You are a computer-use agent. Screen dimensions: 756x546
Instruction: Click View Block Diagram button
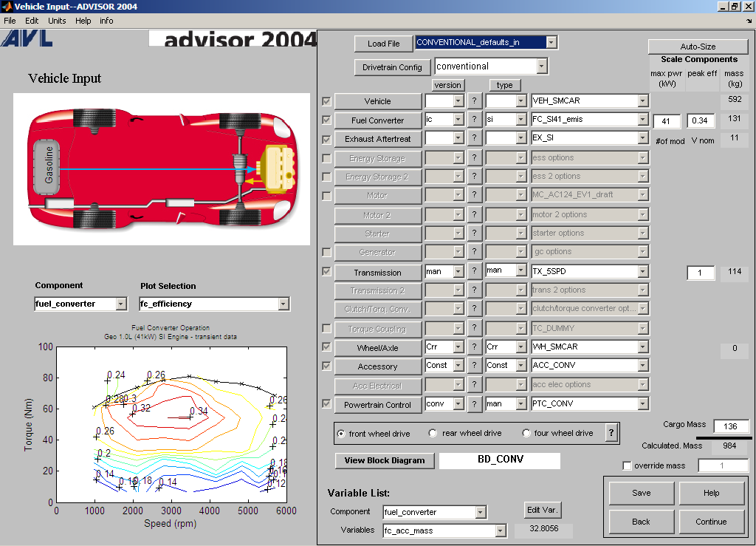click(385, 460)
